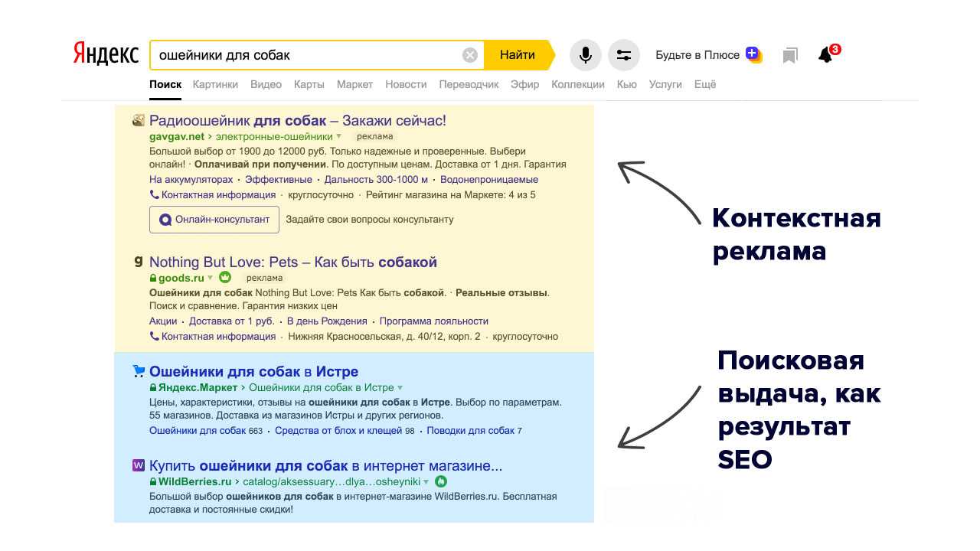Open the Доставка от 1 руб. sitelink
The width and height of the screenshot is (980, 551).
click(232, 321)
